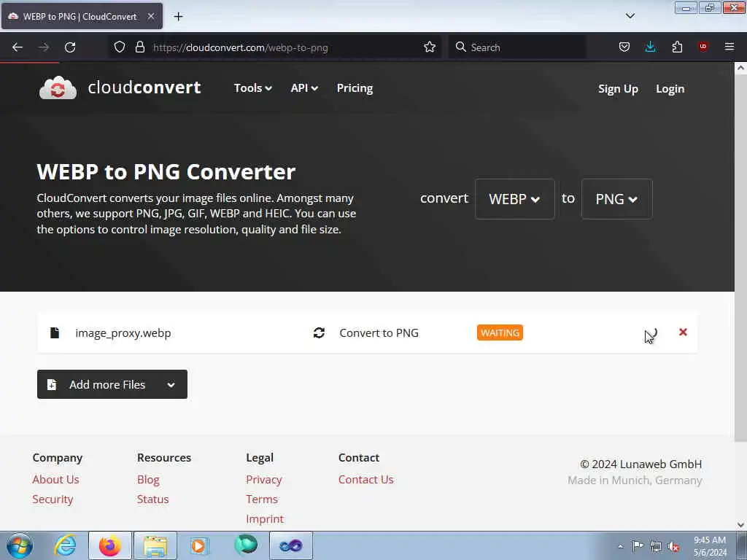Click the orange WAITING status badge
The height and width of the screenshot is (560, 747).
coord(500,332)
